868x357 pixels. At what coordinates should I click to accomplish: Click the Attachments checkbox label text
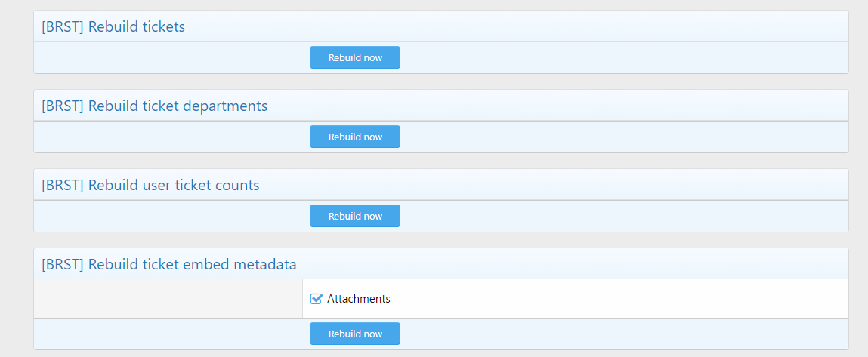click(358, 299)
